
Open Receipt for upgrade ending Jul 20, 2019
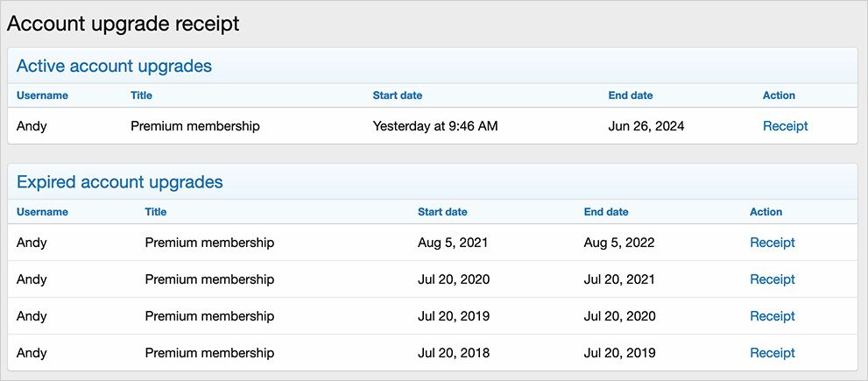[x=772, y=353]
